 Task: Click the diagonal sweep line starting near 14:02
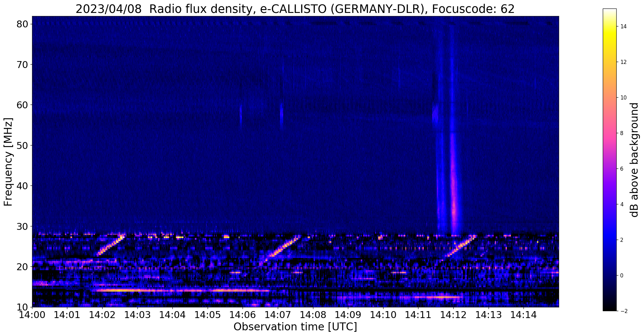tap(111, 245)
